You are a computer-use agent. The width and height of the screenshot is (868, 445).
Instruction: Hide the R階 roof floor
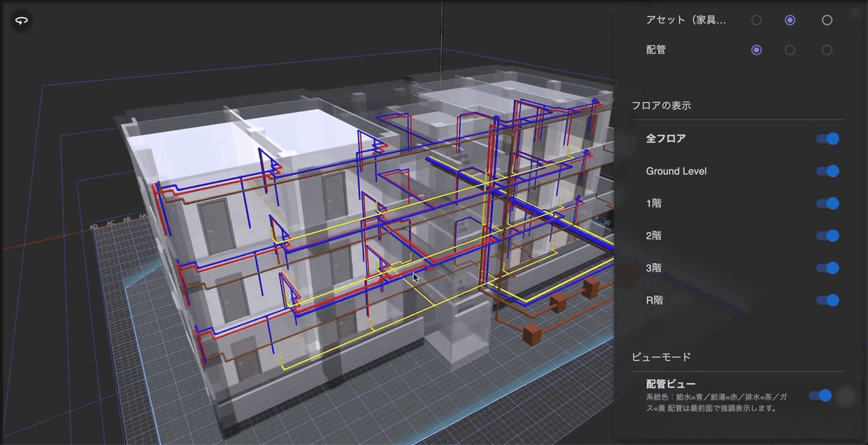pyautogui.click(x=827, y=301)
